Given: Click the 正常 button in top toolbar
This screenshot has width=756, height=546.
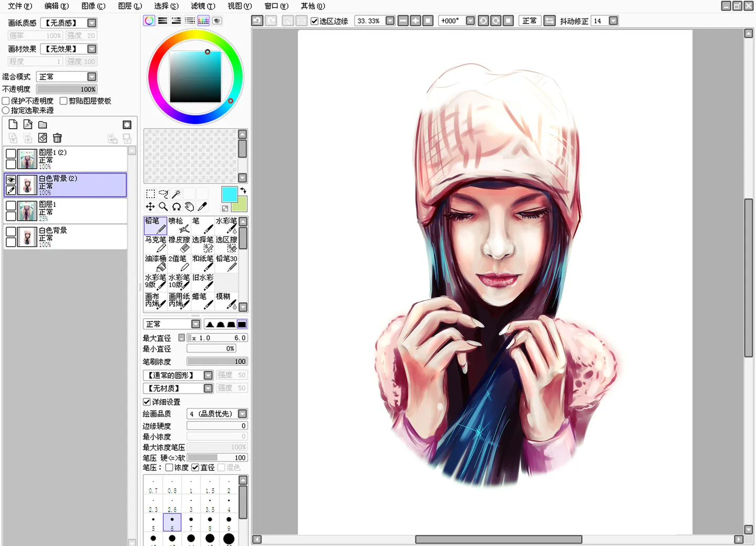Looking at the screenshot, I should [x=529, y=21].
